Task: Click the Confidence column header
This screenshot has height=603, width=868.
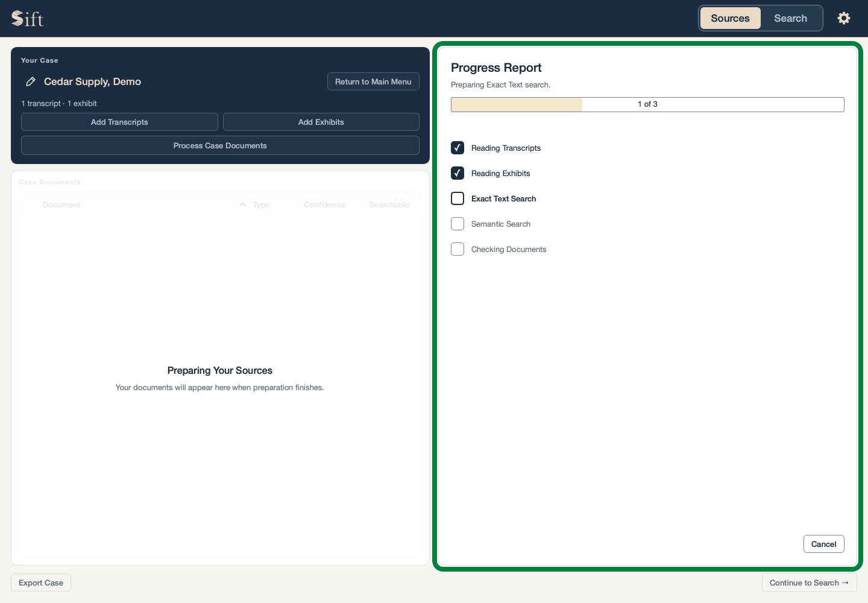Action: 324,205
